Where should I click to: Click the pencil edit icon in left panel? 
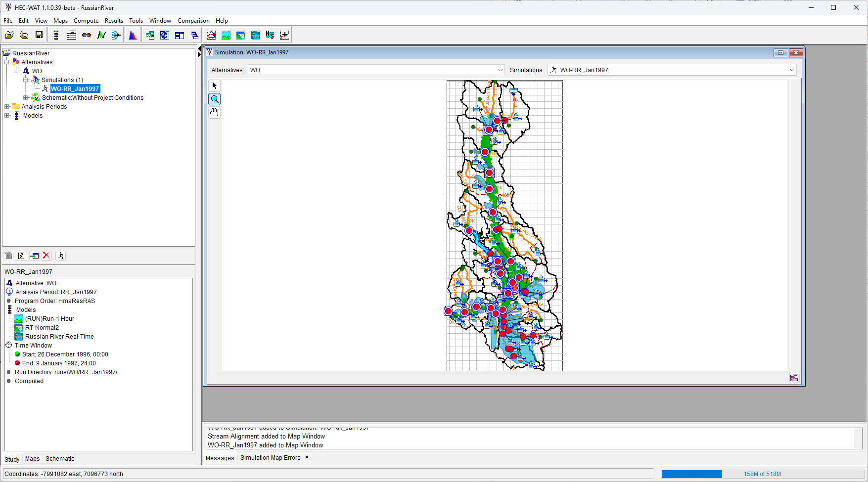click(21, 256)
